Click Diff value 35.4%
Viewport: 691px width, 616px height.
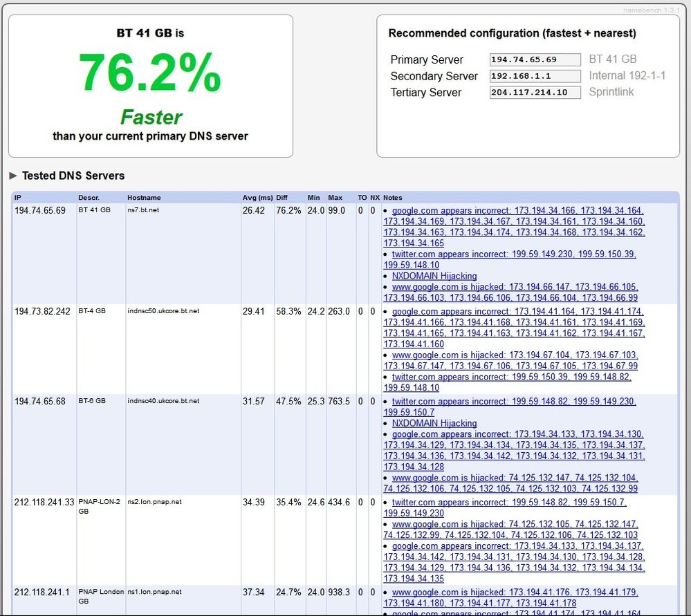[288, 503]
